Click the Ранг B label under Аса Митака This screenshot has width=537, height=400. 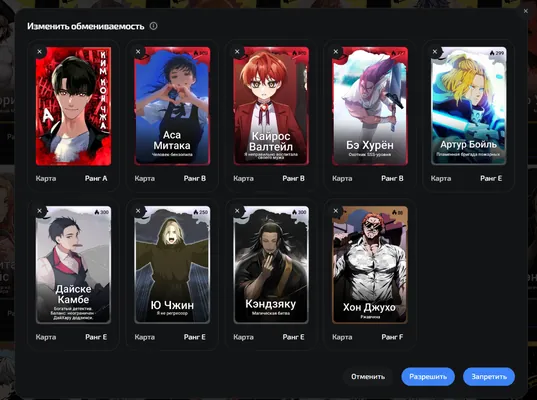coord(195,178)
